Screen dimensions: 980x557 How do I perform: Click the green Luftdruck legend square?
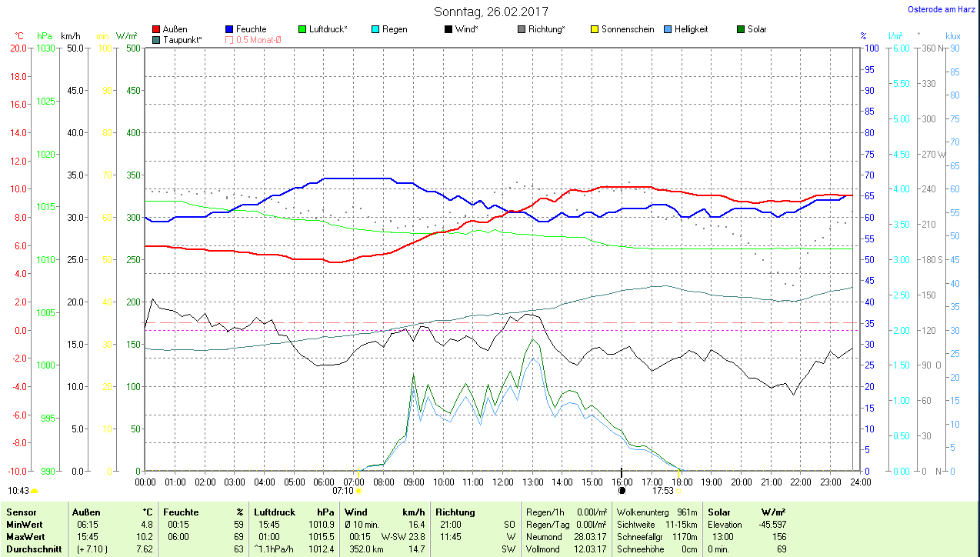[302, 29]
